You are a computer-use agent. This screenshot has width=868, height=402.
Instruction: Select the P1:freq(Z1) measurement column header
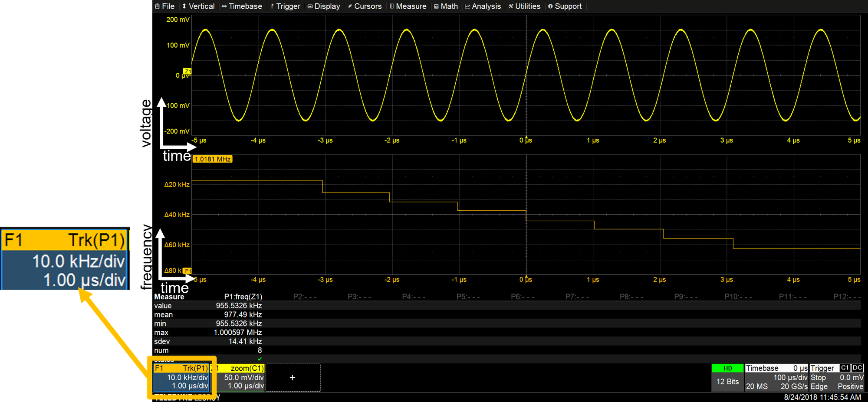point(243,297)
